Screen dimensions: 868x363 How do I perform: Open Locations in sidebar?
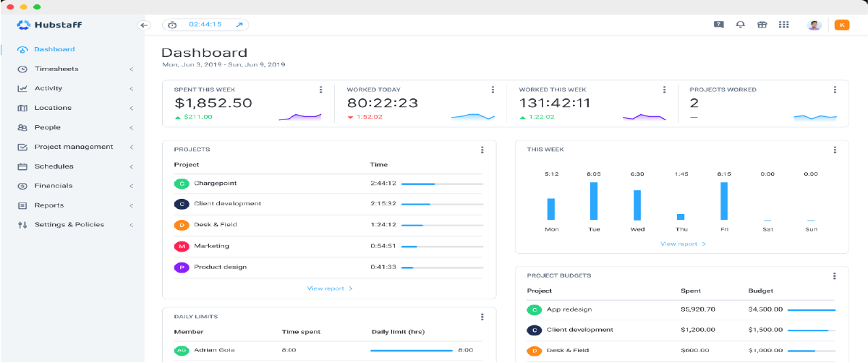[53, 108]
